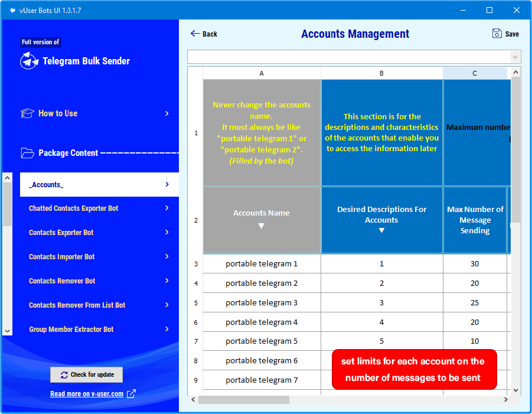Expand the How to Use chevron

(167, 113)
